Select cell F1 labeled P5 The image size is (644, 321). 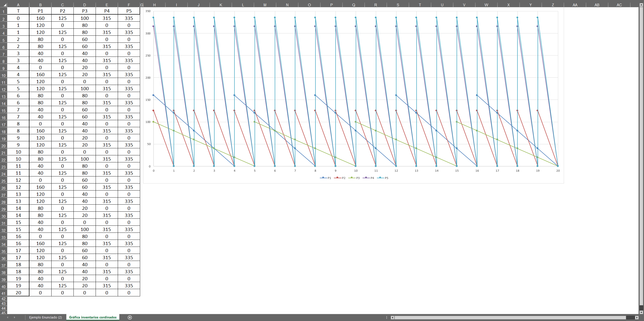point(129,11)
